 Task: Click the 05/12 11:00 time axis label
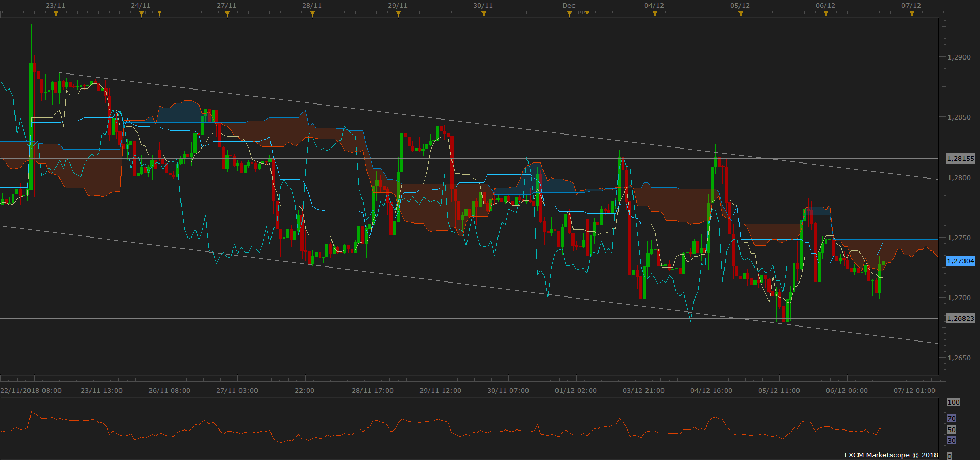[779, 391]
